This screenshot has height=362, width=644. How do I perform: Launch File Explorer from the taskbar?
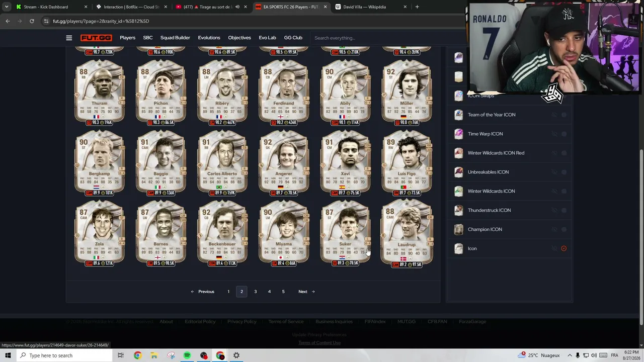click(x=154, y=355)
